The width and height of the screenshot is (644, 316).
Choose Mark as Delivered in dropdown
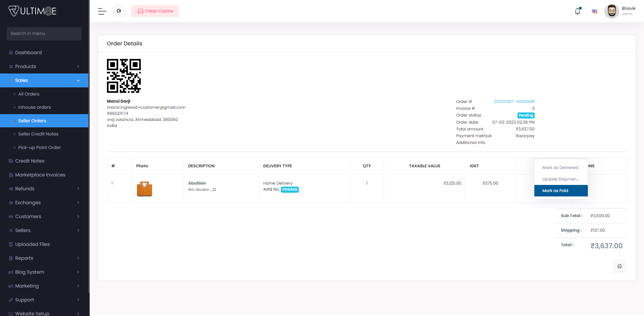tap(560, 168)
